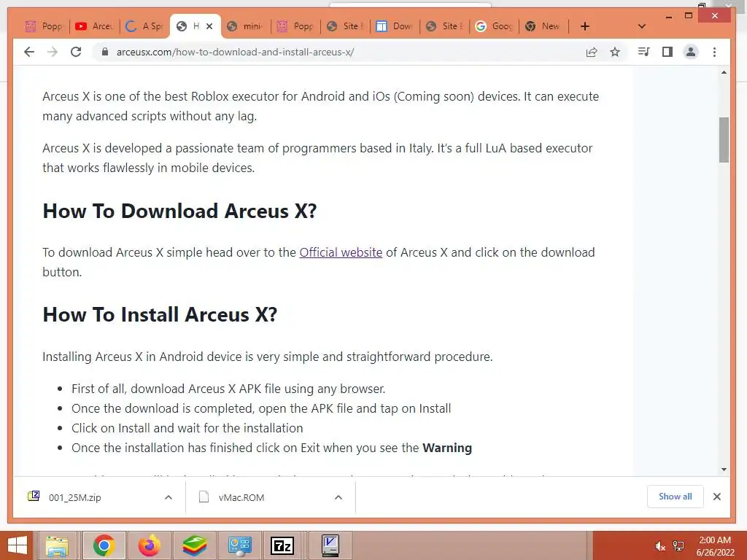Switch to the Google tab

point(495,26)
